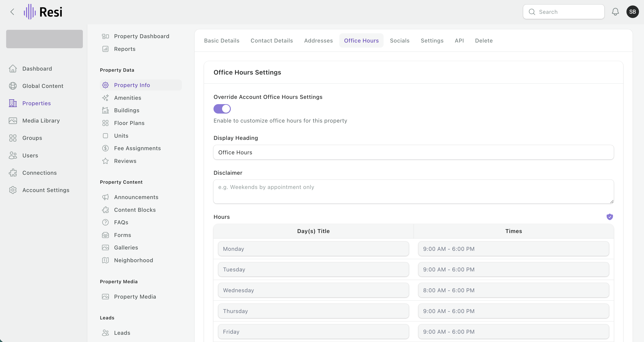Click the Day(s) Title column header

(313, 231)
